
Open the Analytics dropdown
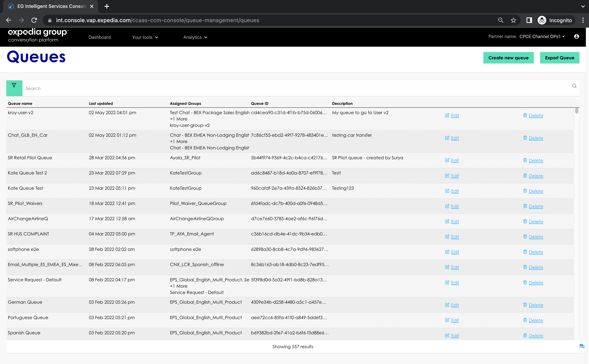coord(195,37)
